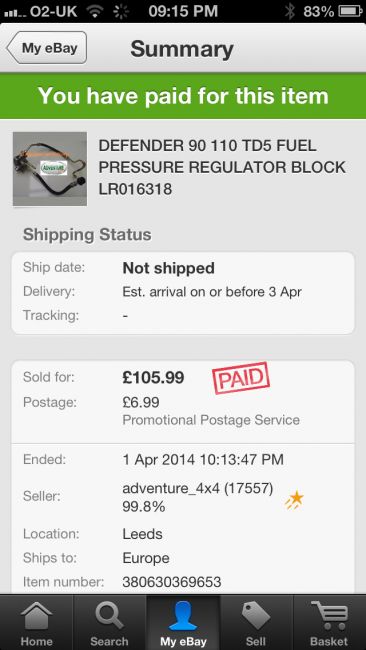
Task: Tap the Wi-Fi signal icon
Action: (96, 11)
